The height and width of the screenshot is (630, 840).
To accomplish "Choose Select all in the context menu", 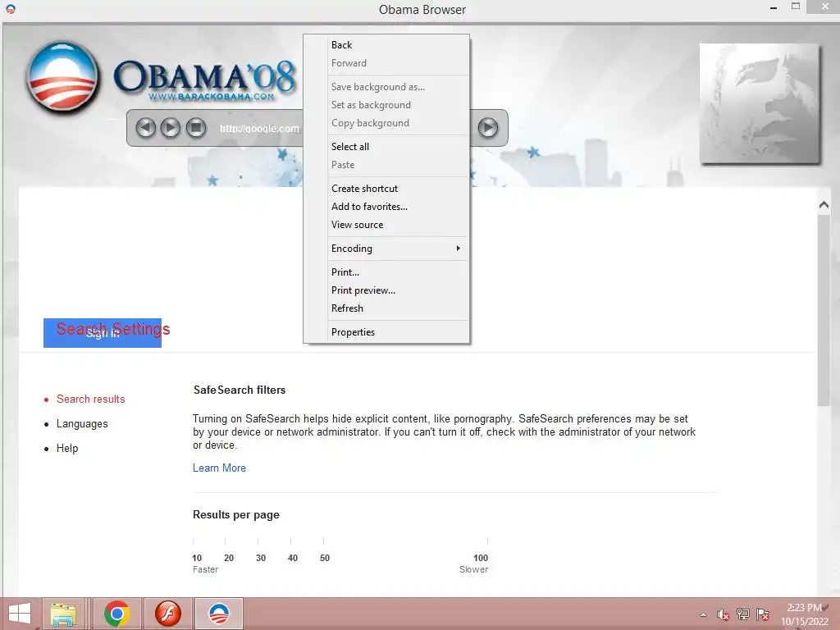I will pos(386,147).
